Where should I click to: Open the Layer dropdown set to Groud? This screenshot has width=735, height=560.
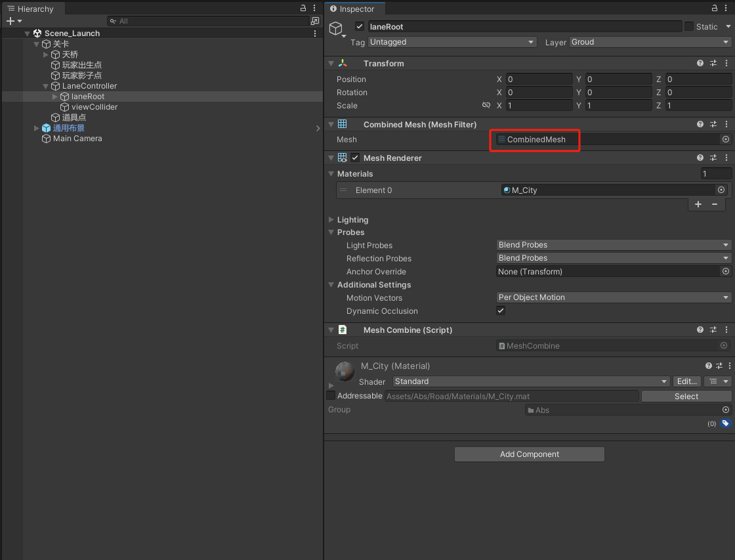click(x=650, y=42)
